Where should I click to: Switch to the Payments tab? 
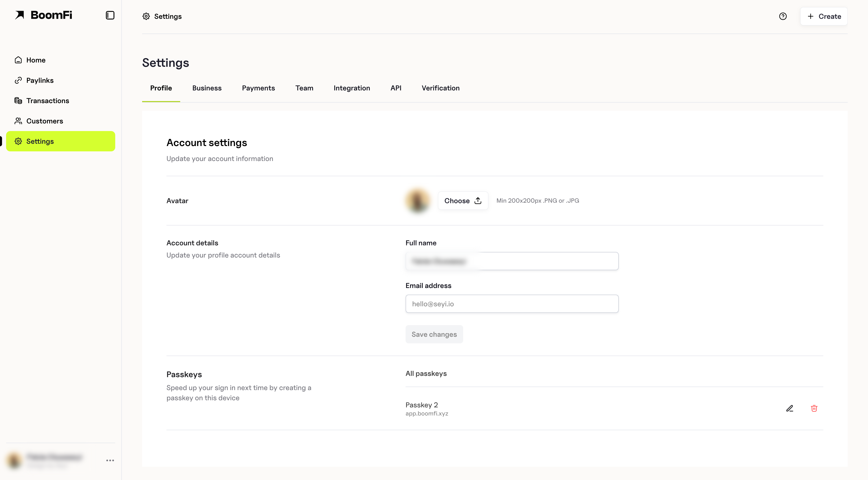[x=258, y=88]
